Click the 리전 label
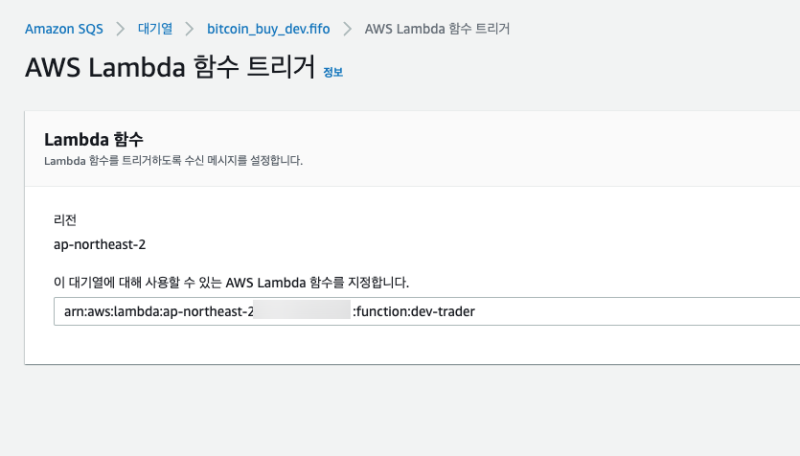This screenshot has width=800, height=456. coord(65,219)
